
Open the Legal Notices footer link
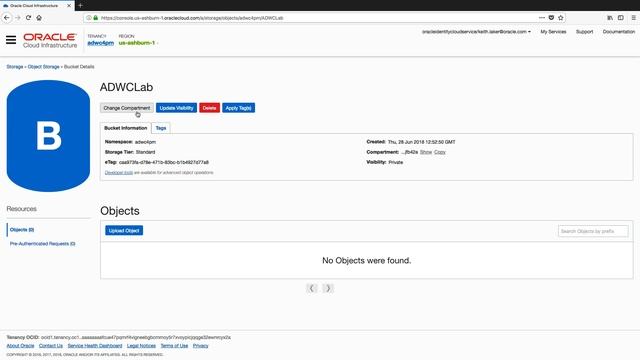tap(141, 346)
